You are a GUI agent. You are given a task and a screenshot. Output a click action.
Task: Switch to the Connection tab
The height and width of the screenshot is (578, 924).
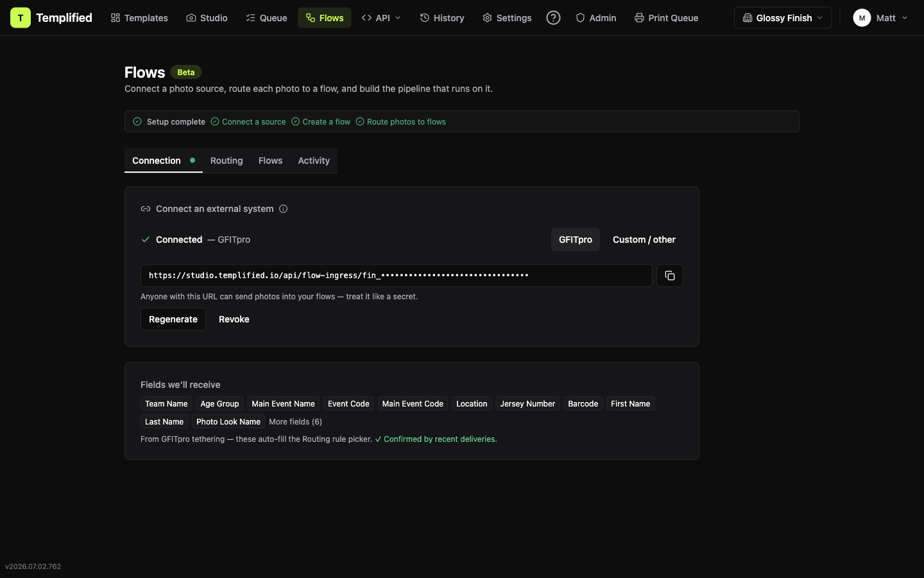coord(164,161)
